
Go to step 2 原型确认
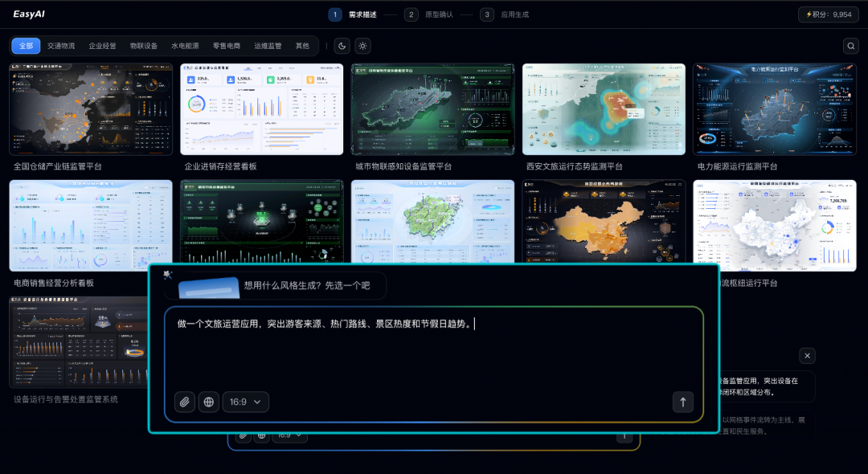click(x=428, y=14)
